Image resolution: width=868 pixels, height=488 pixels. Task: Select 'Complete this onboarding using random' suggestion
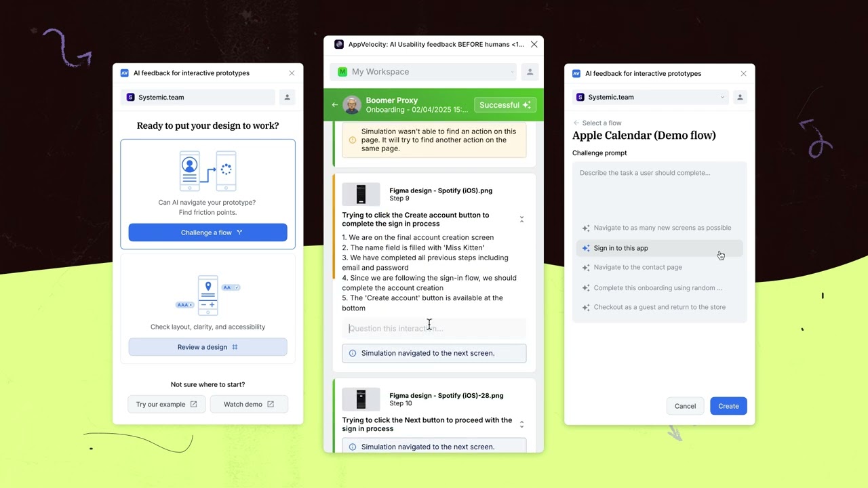(659, 288)
